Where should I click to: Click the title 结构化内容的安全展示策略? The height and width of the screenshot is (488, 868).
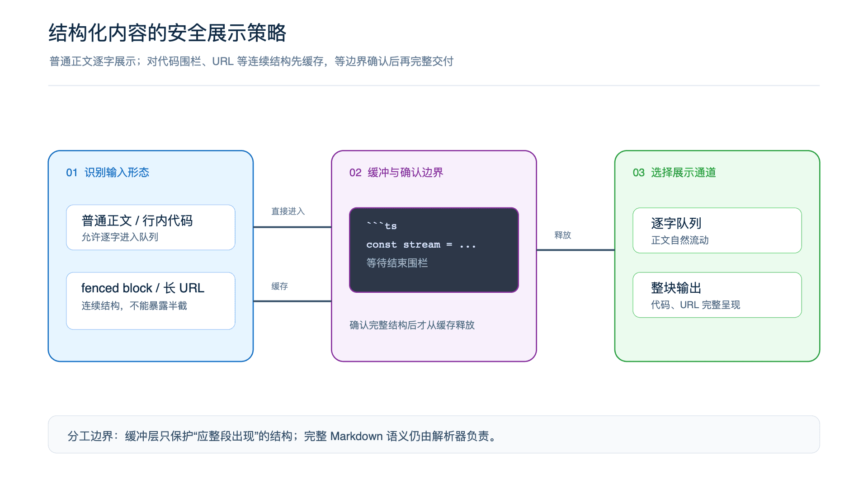click(x=167, y=33)
